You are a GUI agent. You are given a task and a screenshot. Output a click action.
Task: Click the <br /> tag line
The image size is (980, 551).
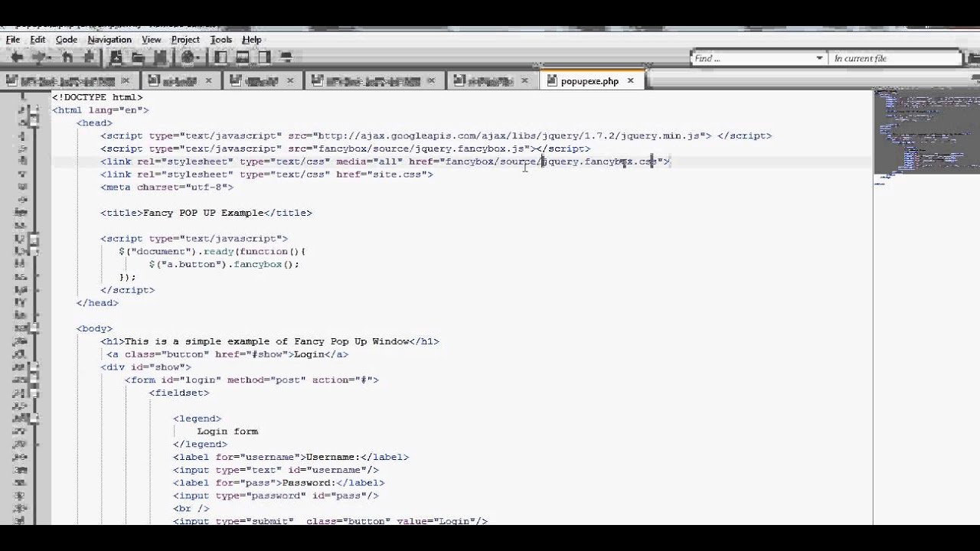point(191,508)
